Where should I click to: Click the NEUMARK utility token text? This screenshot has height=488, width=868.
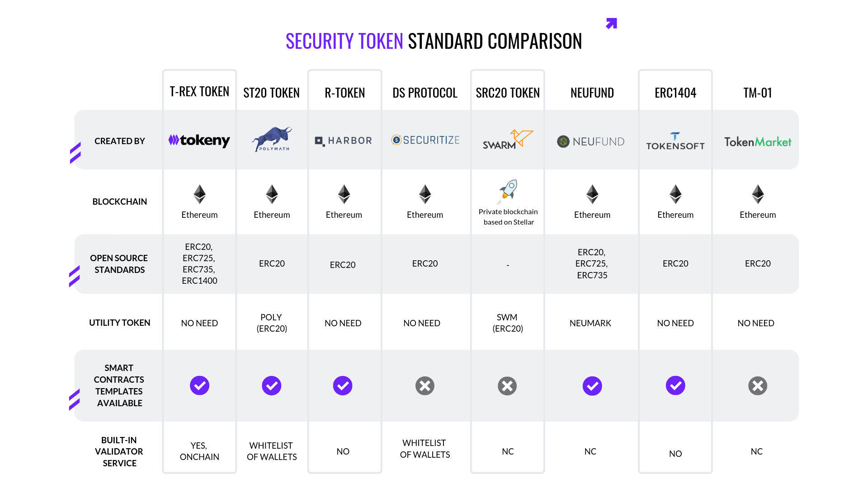[x=590, y=323]
